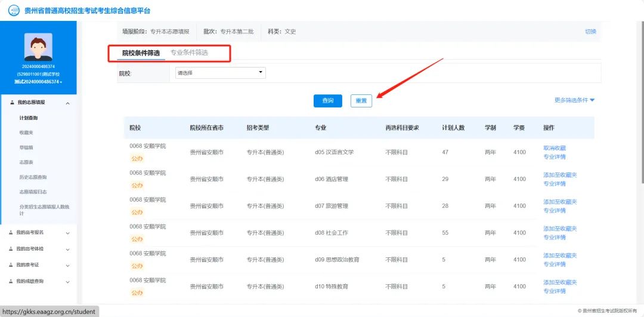Click the icon beside 我的高考体检
Image resolution: width=644 pixels, height=317 pixels.
[12, 248]
